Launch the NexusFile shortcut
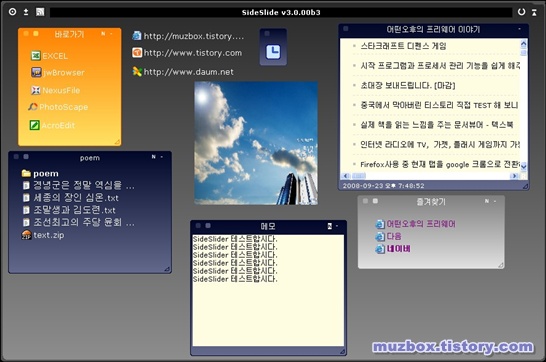 click(x=56, y=90)
